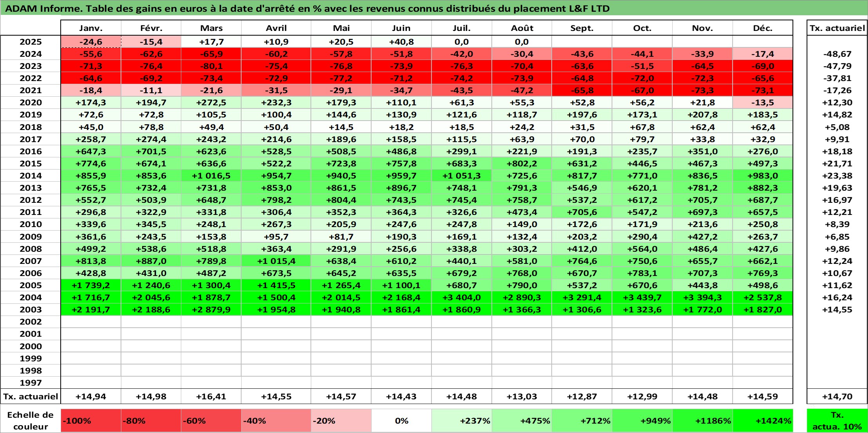
Task: Select cell +804,4 for May 2012
Action: pyautogui.click(x=341, y=200)
